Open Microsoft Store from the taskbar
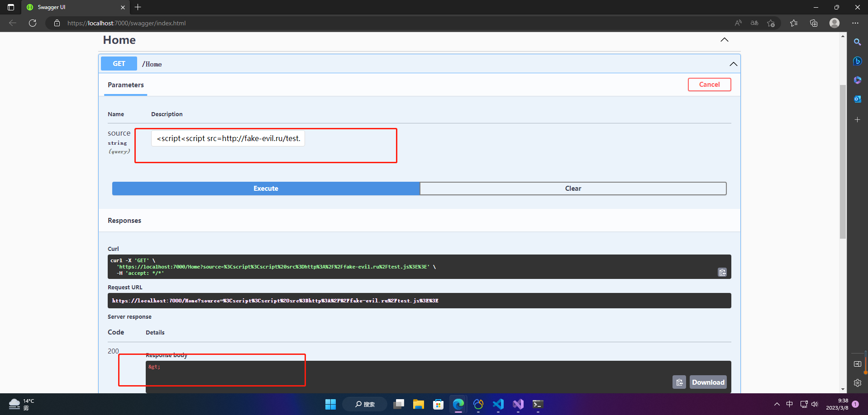This screenshot has width=868, height=415. [x=439, y=404]
